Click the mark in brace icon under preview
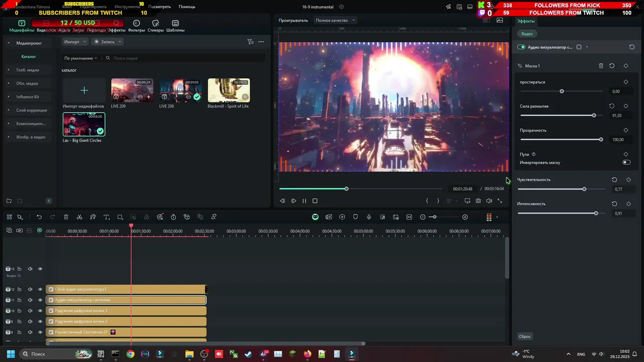Viewport: 644px width, 362px height. [x=427, y=201]
